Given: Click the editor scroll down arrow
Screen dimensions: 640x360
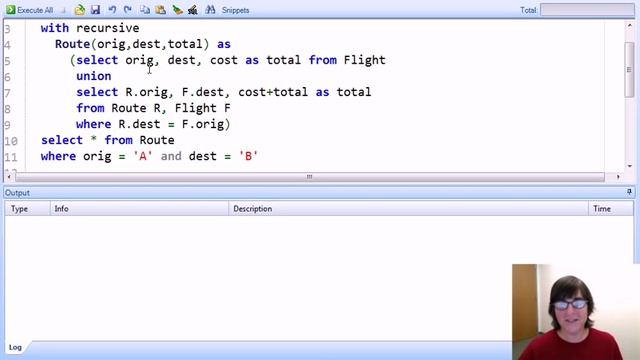Looking at the screenshot, I should pos(629,166).
